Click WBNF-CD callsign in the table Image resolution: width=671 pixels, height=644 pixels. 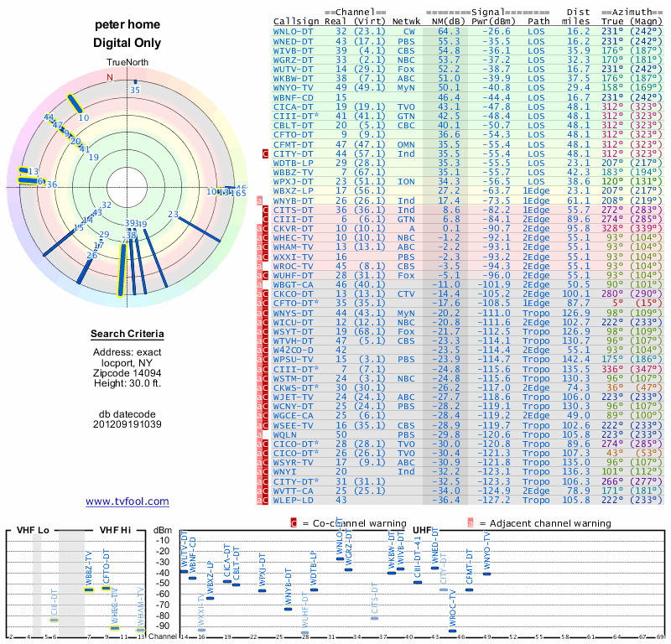pos(293,97)
